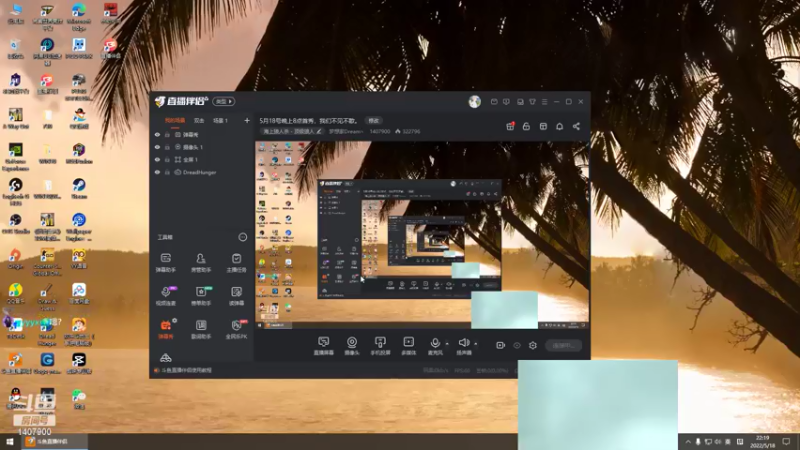Add a new scene with plus button
The image size is (800, 450).
pos(247,121)
